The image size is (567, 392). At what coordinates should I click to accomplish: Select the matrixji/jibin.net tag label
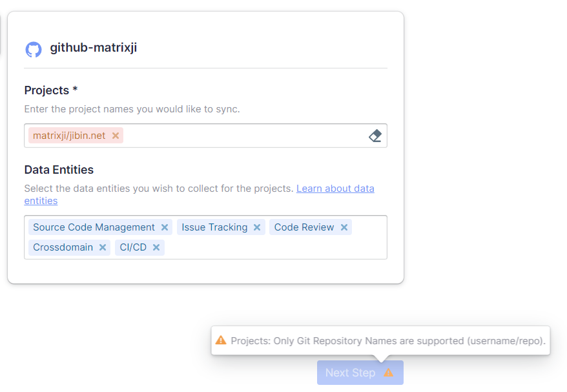[x=69, y=136]
